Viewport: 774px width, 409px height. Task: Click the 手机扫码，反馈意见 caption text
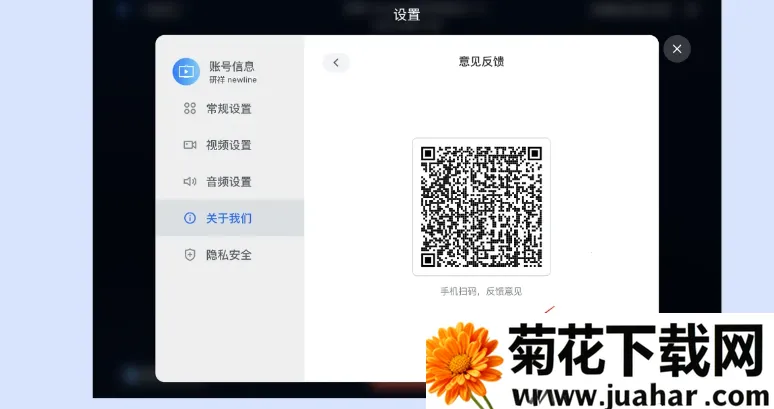(x=481, y=291)
